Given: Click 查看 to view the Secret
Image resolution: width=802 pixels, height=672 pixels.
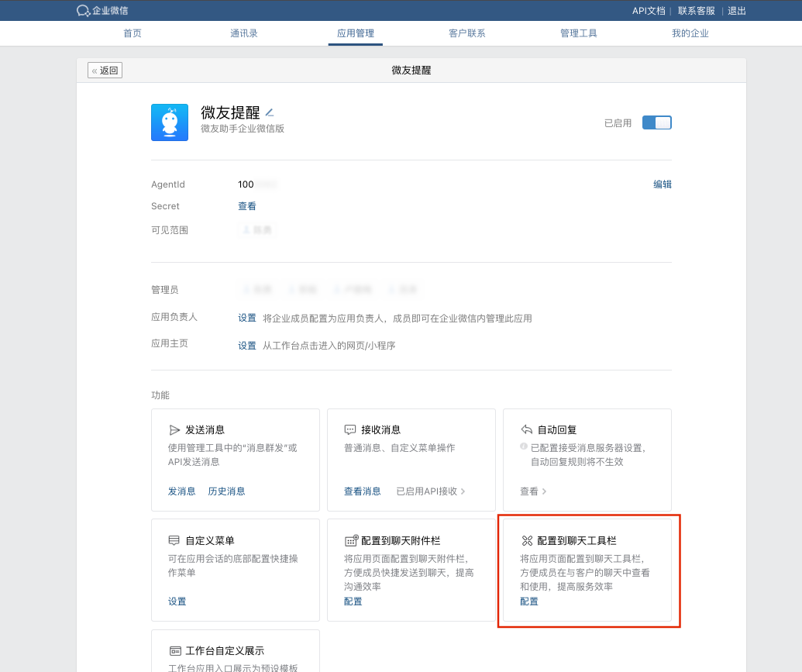Looking at the screenshot, I should coord(247,206).
